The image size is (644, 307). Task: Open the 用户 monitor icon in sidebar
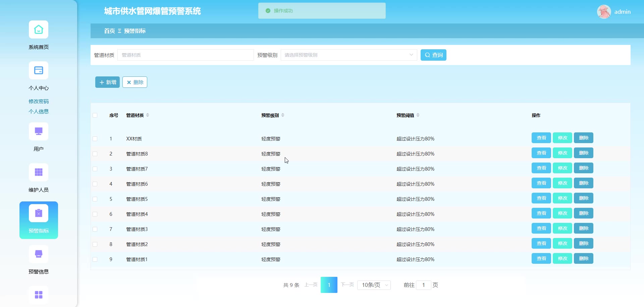pos(39,132)
